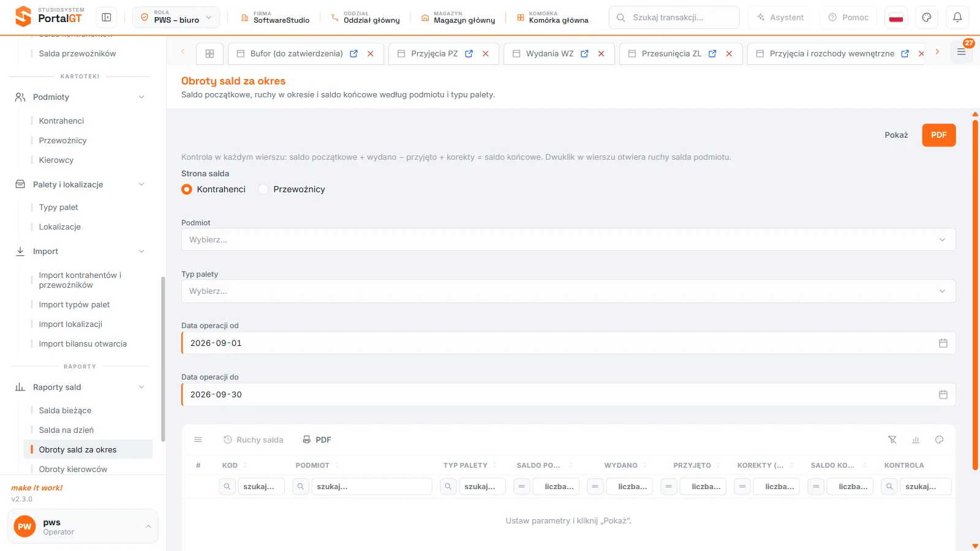The height and width of the screenshot is (551, 980).
Task: Open calendar for Data operacji od
Action: (x=943, y=343)
